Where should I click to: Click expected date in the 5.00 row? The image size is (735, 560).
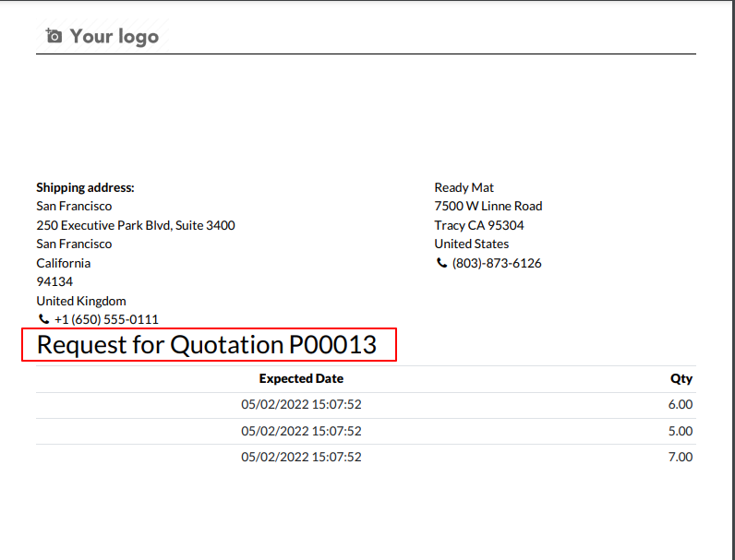(x=301, y=431)
